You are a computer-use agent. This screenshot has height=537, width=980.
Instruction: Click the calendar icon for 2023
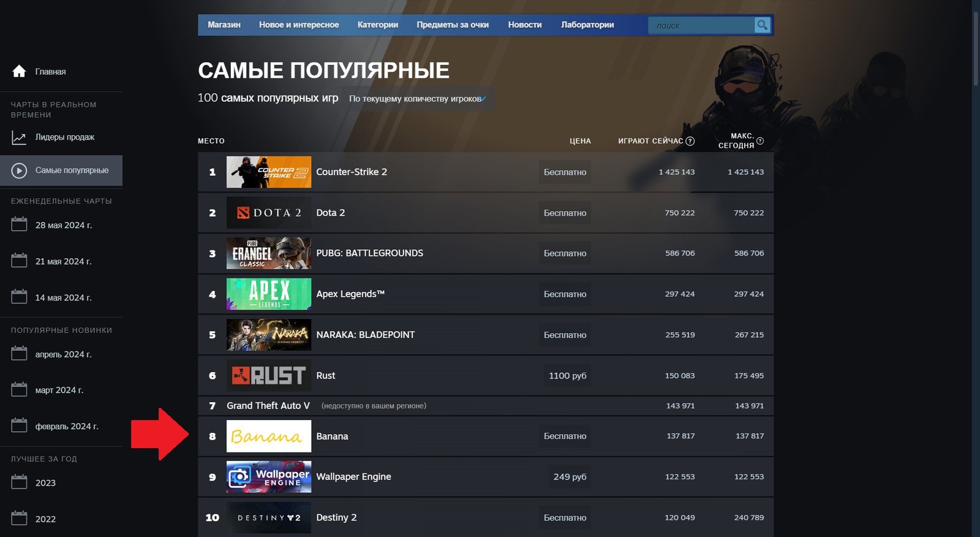tap(19, 483)
